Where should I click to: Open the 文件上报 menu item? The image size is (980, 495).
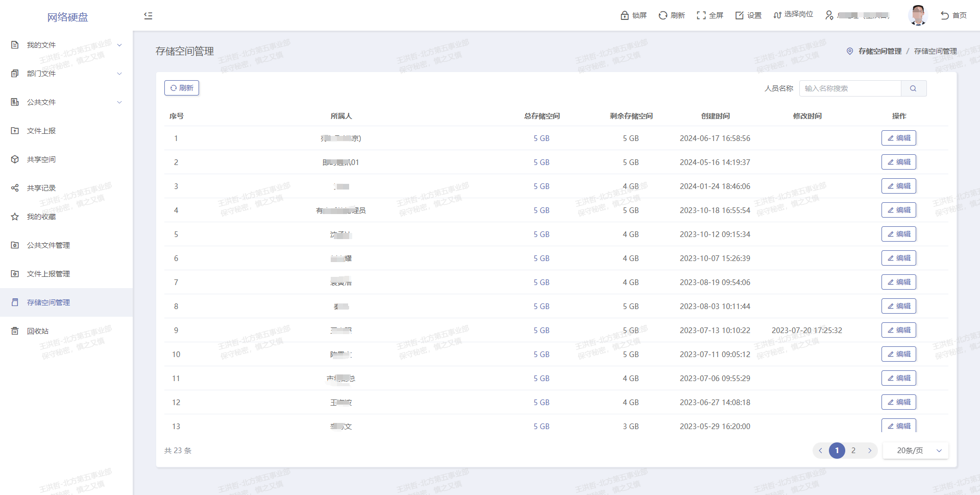pos(66,131)
